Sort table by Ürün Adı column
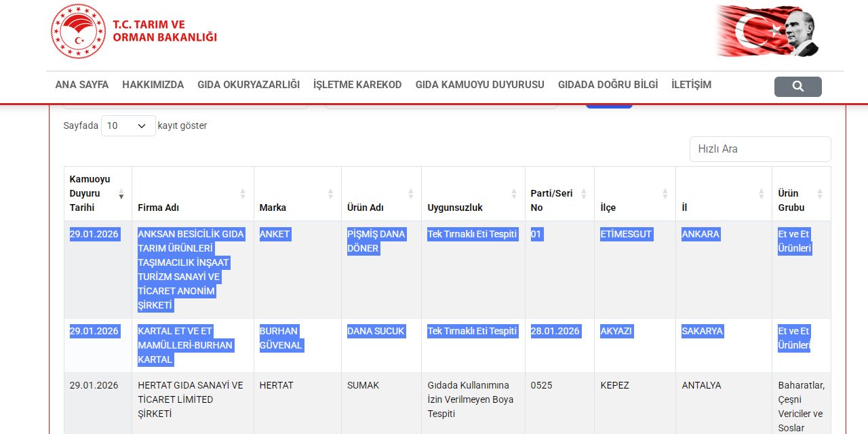868x434 pixels. [410, 194]
